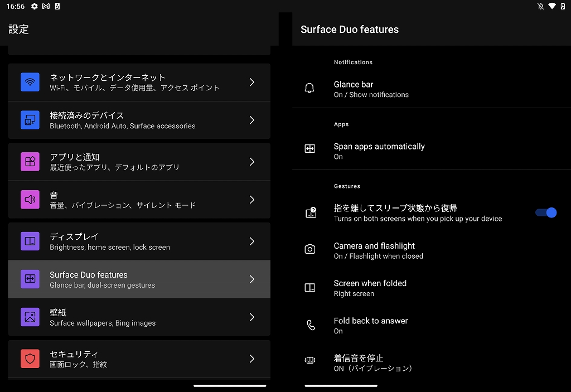Tap the battery status icon at top right
The height and width of the screenshot is (392, 571).
(563, 6)
